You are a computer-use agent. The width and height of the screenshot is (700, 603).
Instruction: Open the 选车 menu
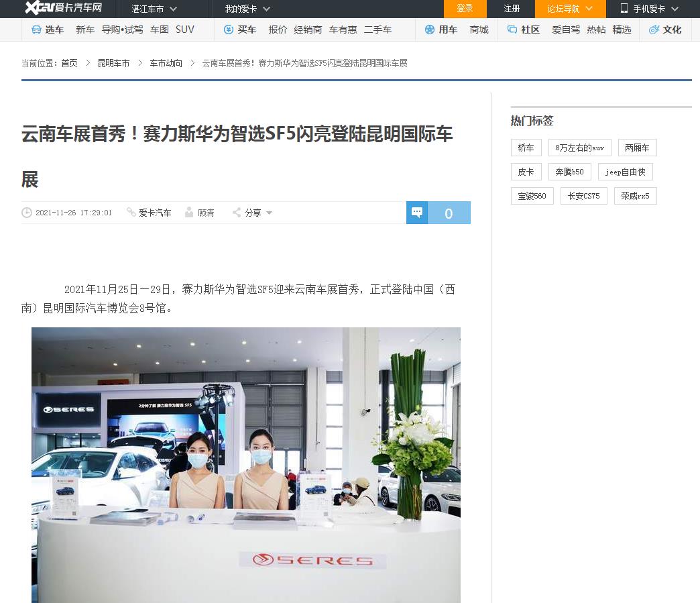[54, 30]
